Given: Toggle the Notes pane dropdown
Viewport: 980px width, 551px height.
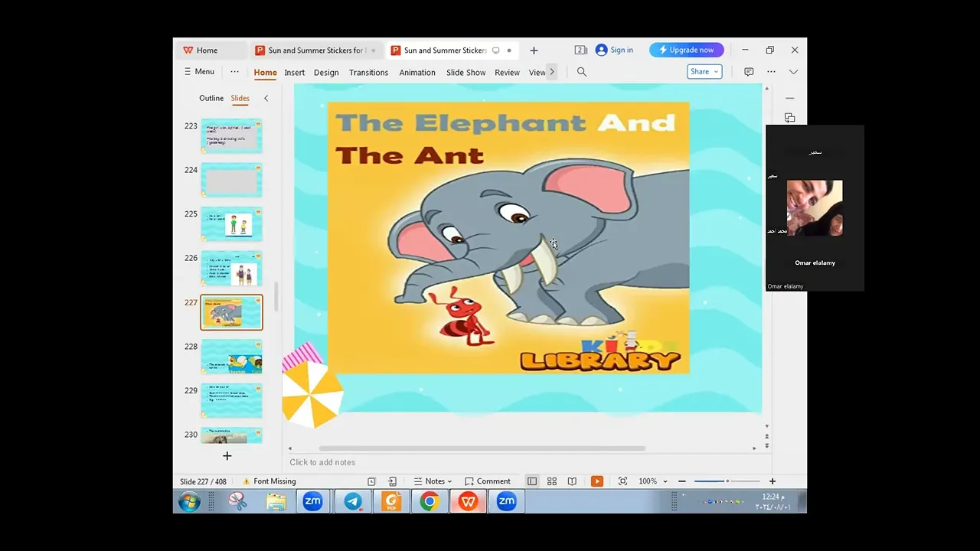Looking at the screenshot, I should (433, 481).
